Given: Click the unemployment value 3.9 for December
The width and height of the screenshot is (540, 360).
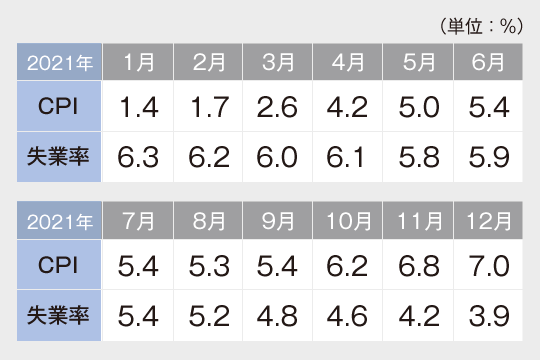Looking at the screenshot, I should [488, 316].
